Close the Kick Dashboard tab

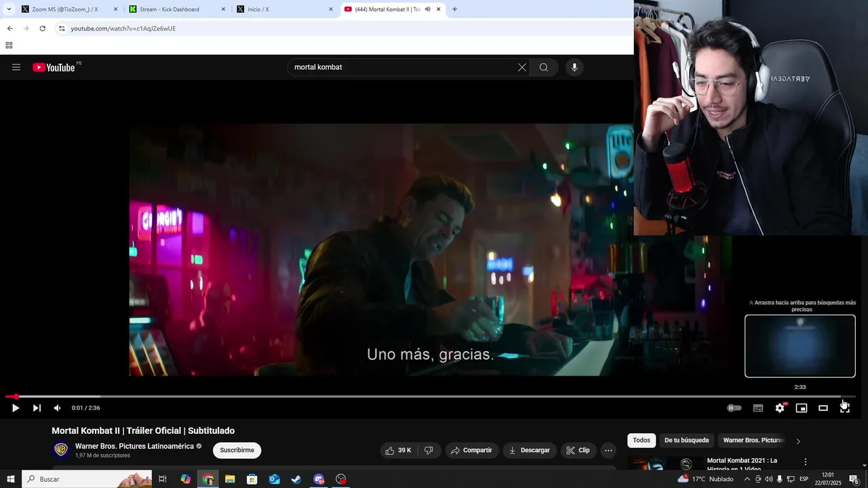tap(223, 9)
